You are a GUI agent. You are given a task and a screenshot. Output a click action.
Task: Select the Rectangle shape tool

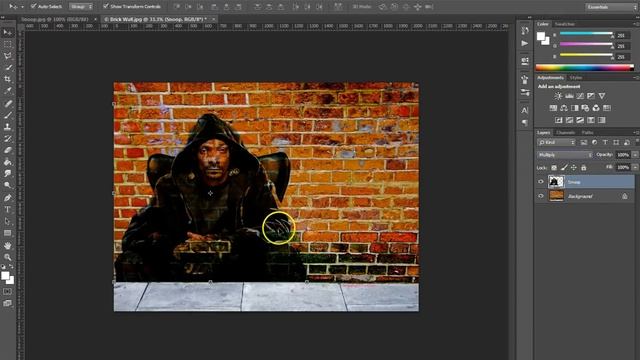pos(8,233)
